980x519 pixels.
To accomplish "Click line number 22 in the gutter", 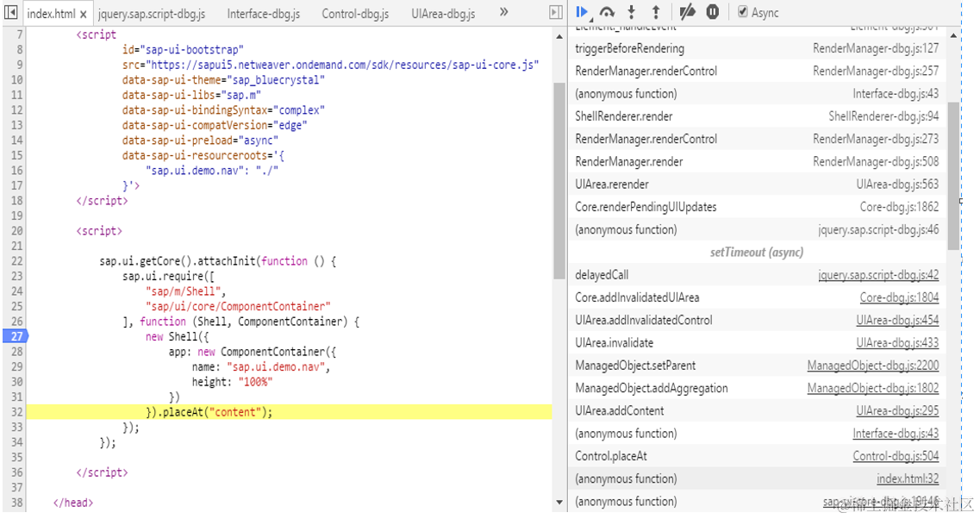I will (x=17, y=260).
